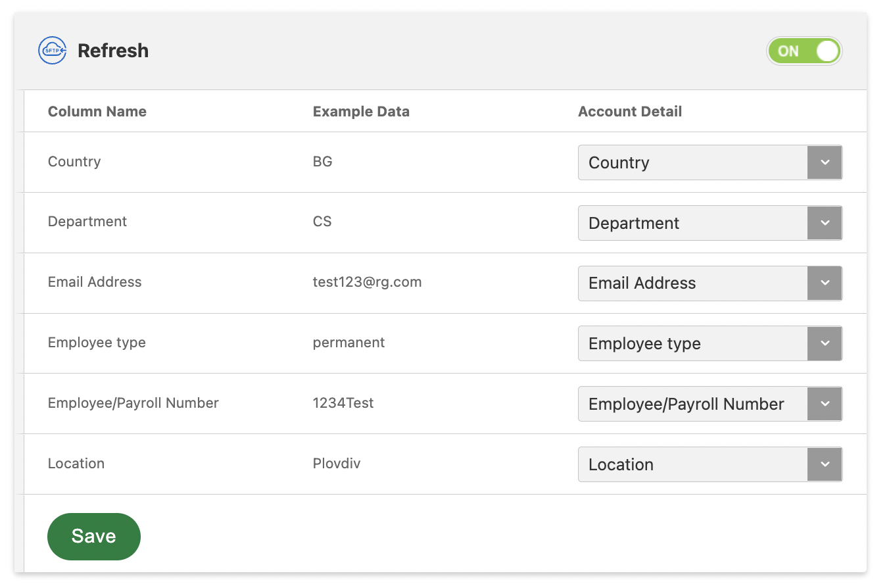
Task: Open the Email Address account detail dropdown
Action: click(710, 283)
